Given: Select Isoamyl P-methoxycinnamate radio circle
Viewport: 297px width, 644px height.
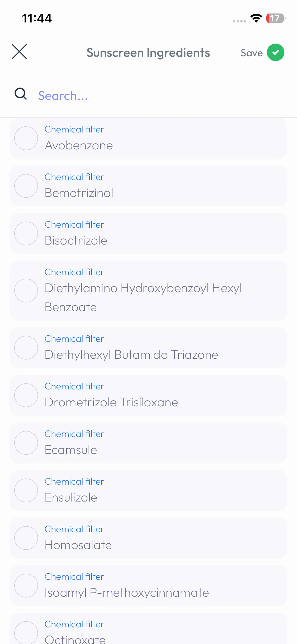Looking at the screenshot, I should coord(26,586).
